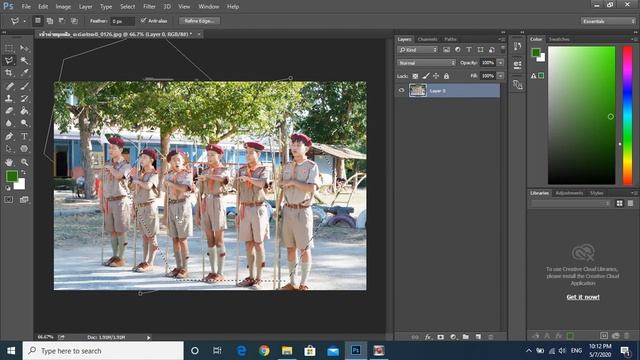
Task: Enable Add to selection mode
Action: click(x=50, y=20)
